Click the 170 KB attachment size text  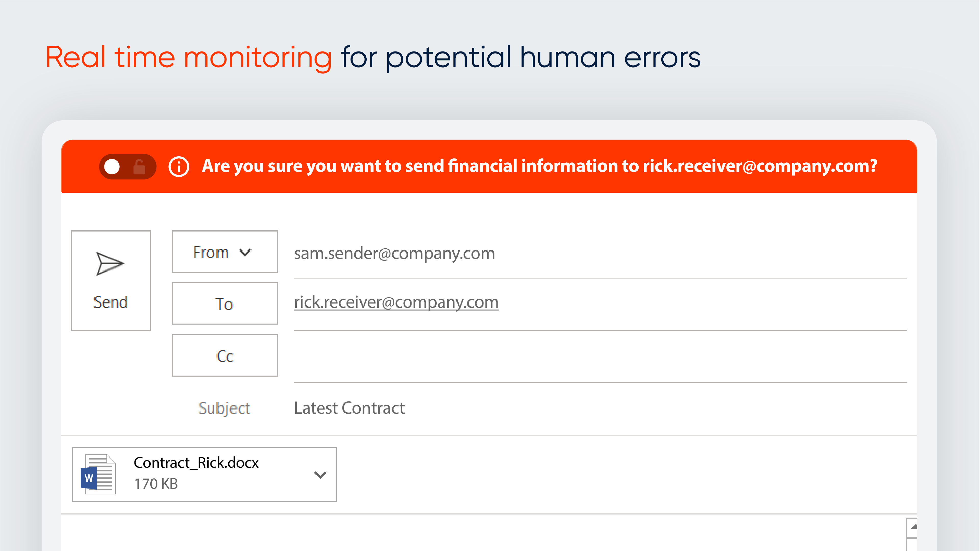156,484
